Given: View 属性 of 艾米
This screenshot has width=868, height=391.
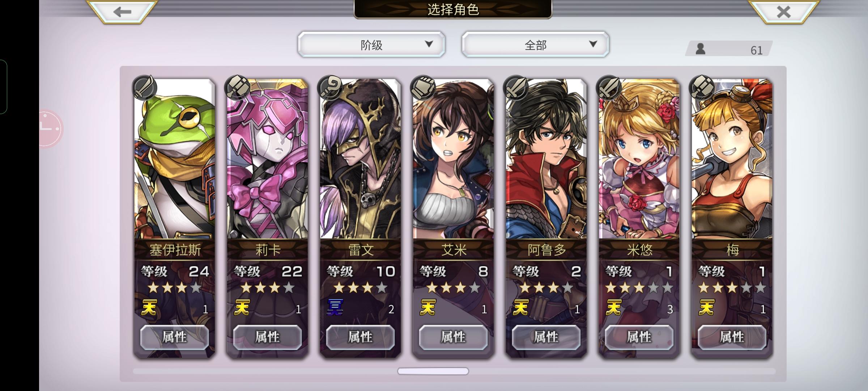Looking at the screenshot, I should coord(453,337).
